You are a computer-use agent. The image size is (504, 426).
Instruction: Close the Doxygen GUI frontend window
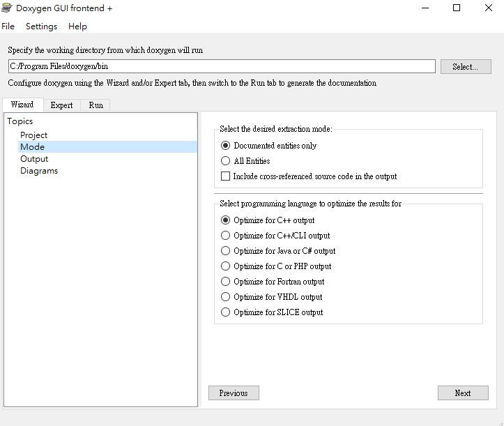(x=489, y=8)
